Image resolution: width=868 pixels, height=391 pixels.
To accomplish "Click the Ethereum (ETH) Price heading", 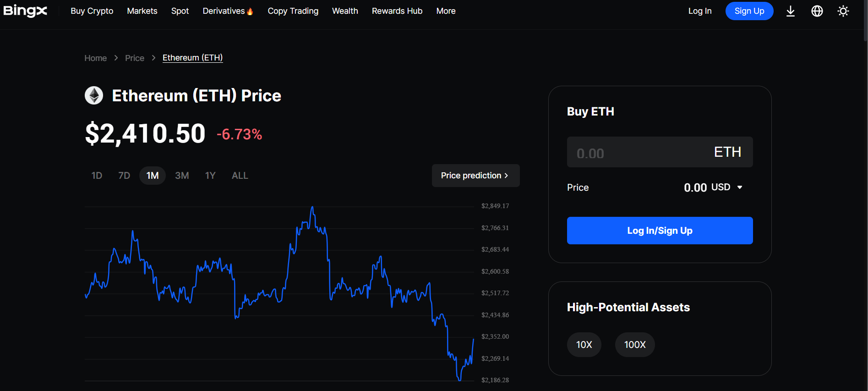I will pos(197,95).
